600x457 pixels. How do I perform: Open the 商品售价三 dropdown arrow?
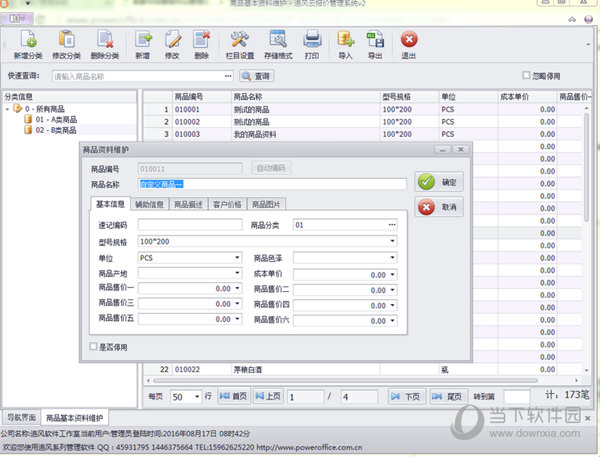click(x=237, y=304)
